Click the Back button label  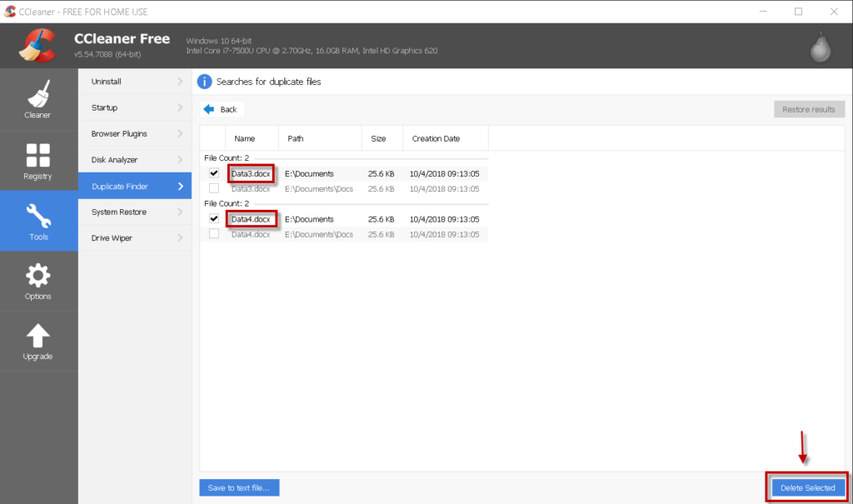point(228,109)
